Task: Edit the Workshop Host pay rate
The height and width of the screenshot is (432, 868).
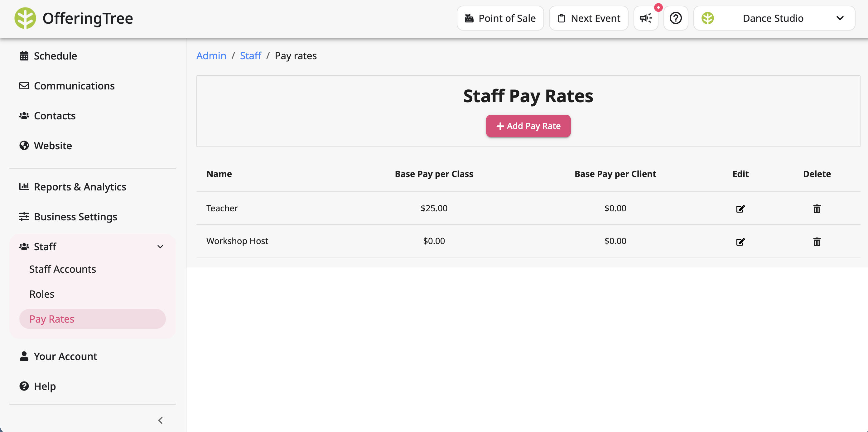Action: point(740,242)
